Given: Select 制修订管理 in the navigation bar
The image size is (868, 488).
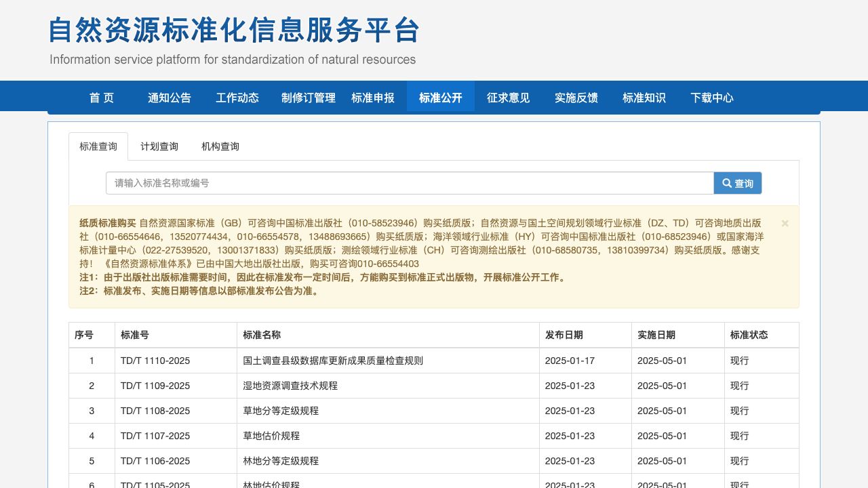Looking at the screenshot, I should (308, 98).
